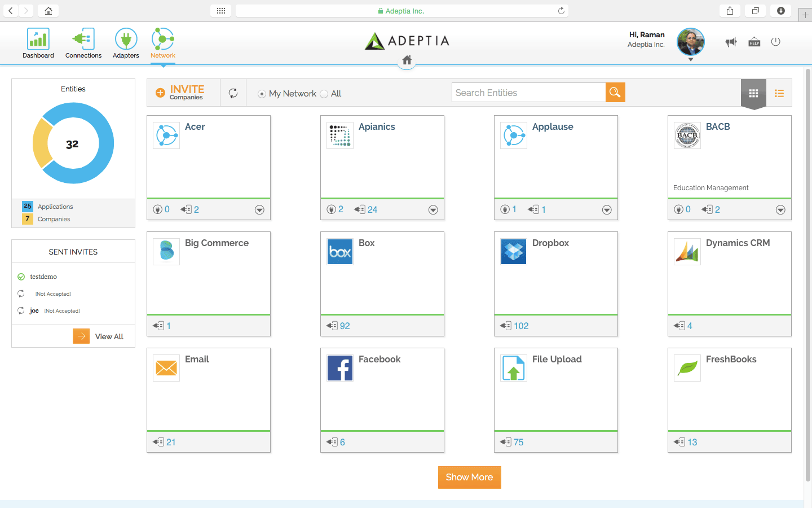Click the entities donut chart
The image size is (812, 508).
(x=73, y=143)
